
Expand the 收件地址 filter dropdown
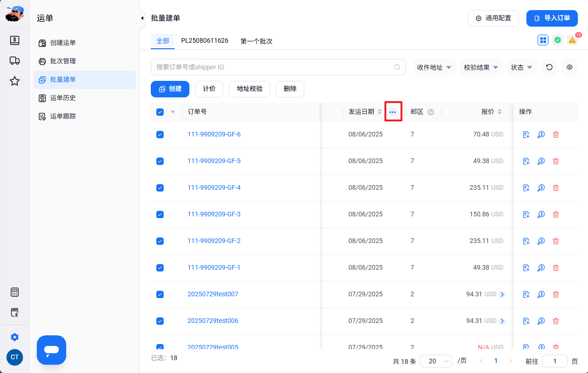coord(434,67)
